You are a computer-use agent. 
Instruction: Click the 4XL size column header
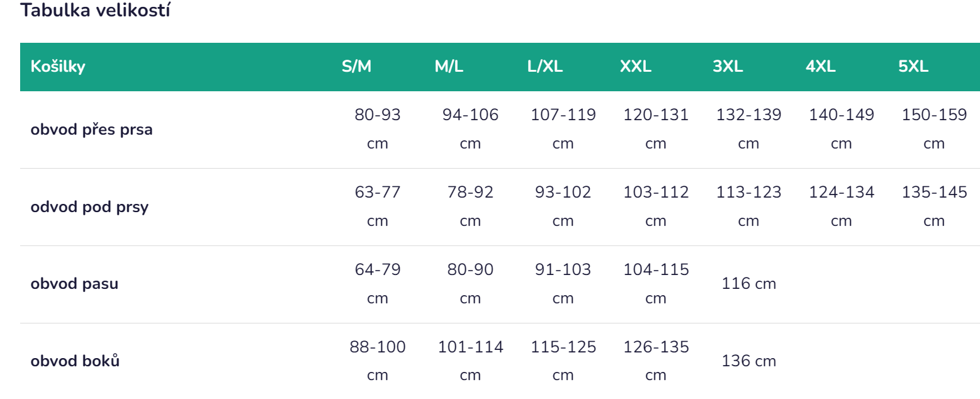[x=821, y=67]
